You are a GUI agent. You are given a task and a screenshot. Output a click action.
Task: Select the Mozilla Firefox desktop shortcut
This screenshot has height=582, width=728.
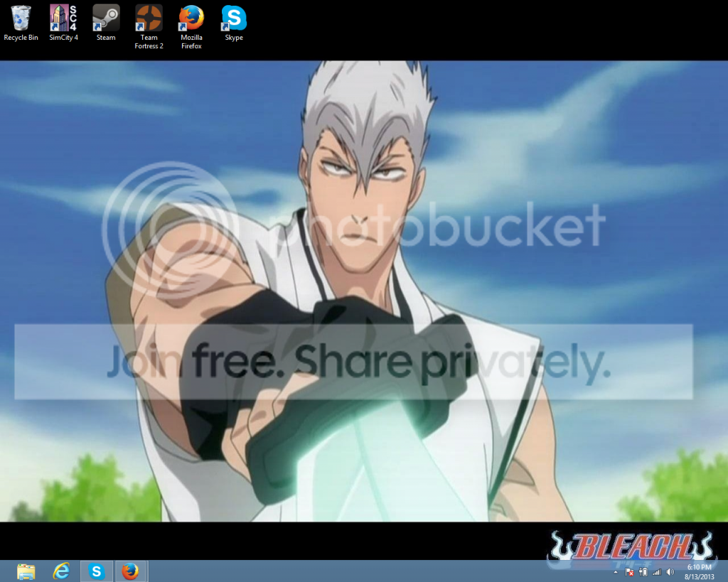191,27
